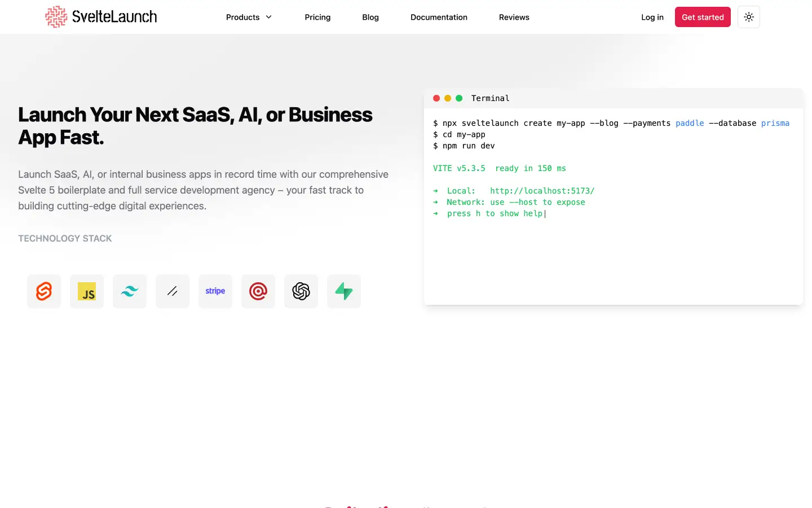Click the hero description paragraph
Viewport: 812px width, 508px height.
pos(203,190)
